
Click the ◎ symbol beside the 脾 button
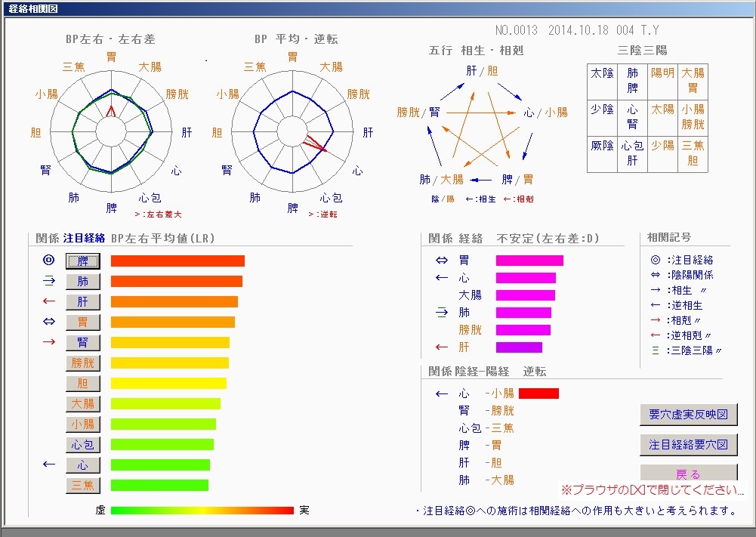point(49,261)
